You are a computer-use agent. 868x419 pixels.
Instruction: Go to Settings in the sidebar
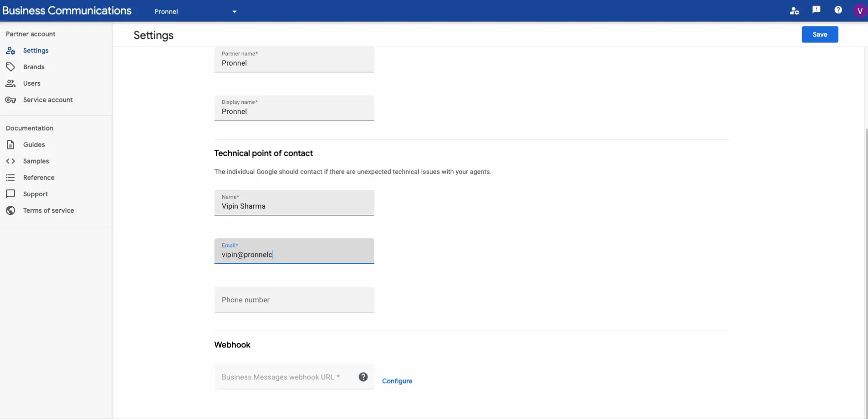click(36, 51)
